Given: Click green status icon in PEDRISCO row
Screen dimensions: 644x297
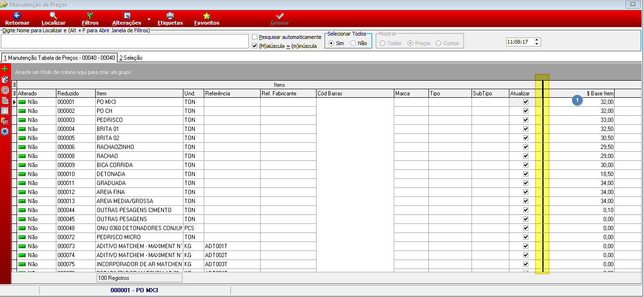Looking at the screenshot, I should (x=22, y=120).
